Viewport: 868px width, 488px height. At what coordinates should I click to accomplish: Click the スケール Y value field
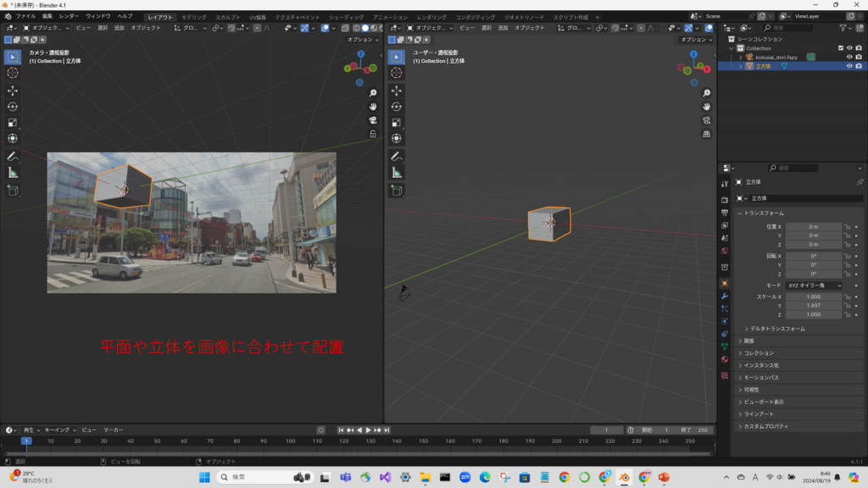[813, 306]
